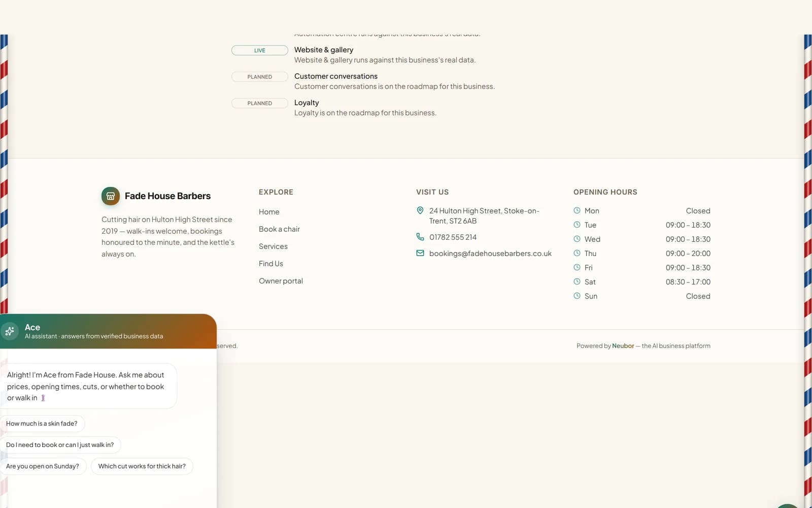Click the 'Loyalty is on the roadmap' description
Screen dimensions: 812x508
(365, 113)
